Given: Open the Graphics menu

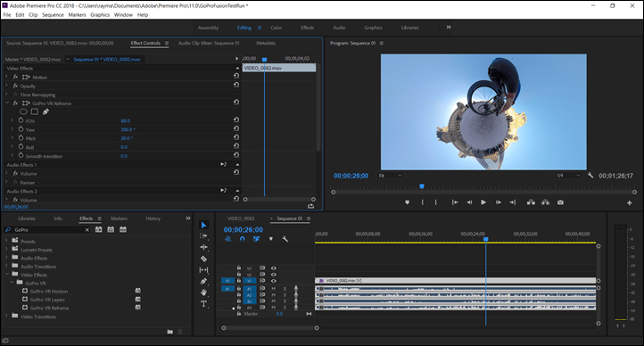Looking at the screenshot, I should [x=100, y=15].
